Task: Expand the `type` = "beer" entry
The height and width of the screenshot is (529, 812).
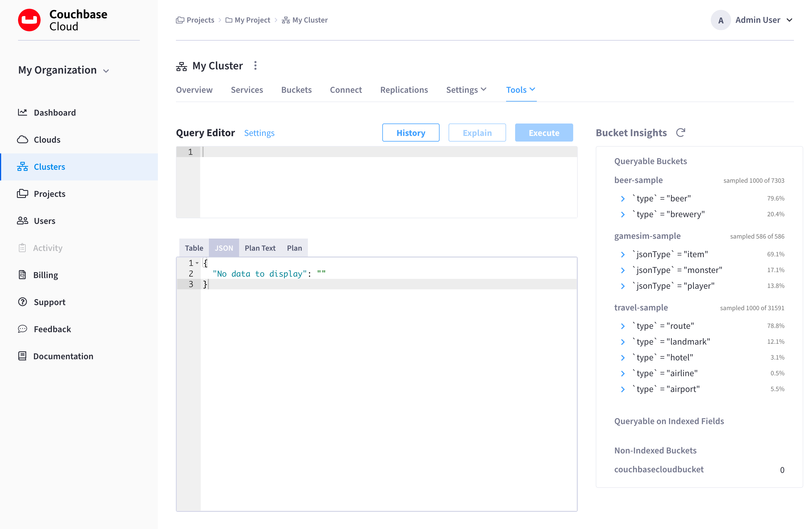Action: 623,199
